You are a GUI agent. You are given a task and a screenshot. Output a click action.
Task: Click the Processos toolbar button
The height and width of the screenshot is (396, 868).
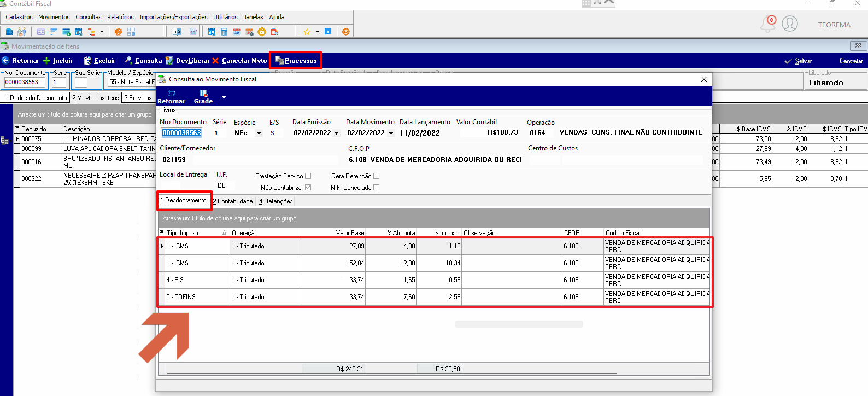tap(296, 61)
